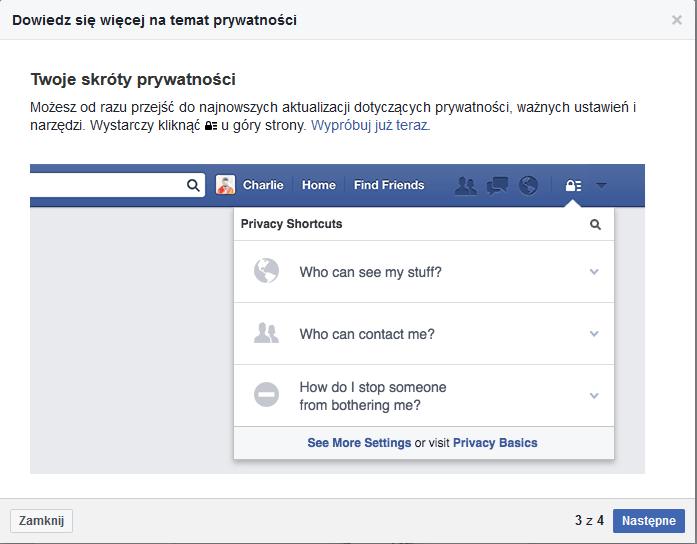Click the 'Dowiedz się więcej na temat prywatności' title
This screenshot has width=697, height=544.
pyautogui.click(x=154, y=20)
